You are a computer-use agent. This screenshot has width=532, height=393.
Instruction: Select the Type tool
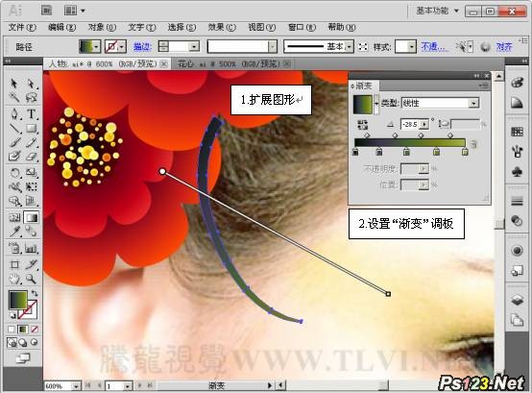pyautogui.click(x=31, y=113)
